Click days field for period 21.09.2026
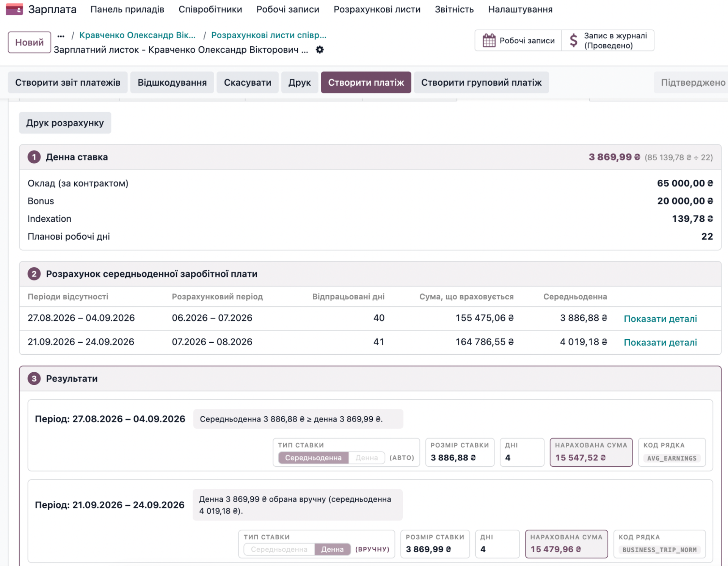 click(x=497, y=544)
